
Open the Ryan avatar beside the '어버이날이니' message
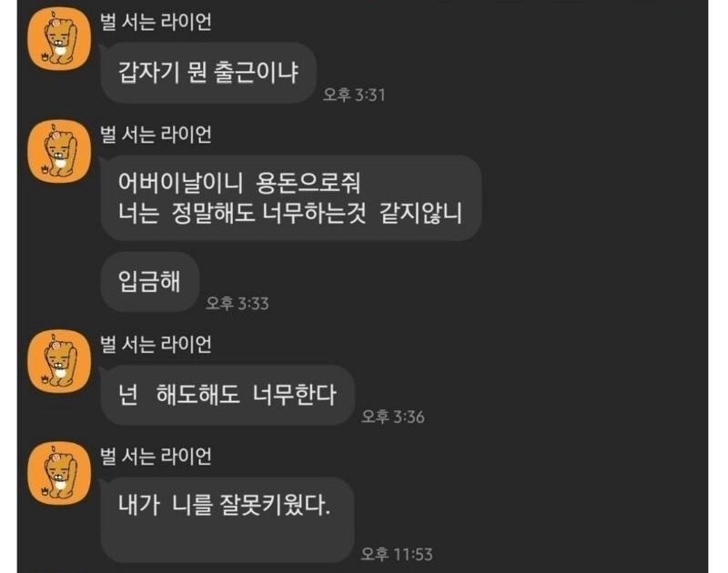(59, 151)
